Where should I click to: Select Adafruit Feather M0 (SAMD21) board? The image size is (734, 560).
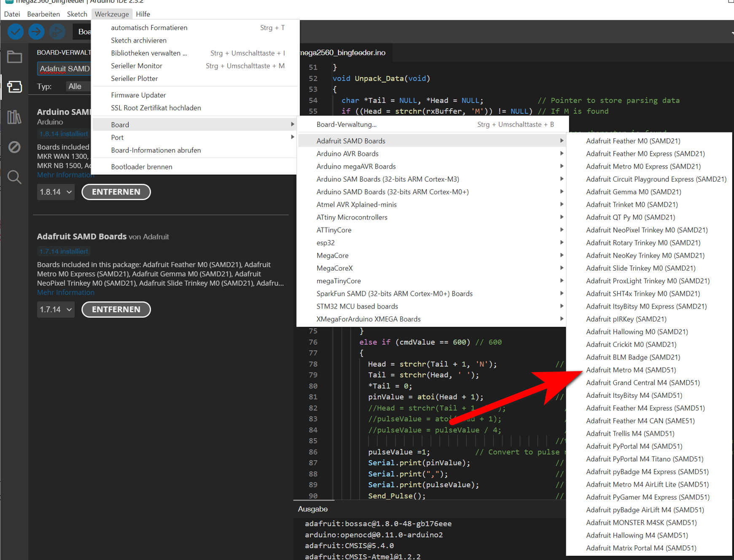tap(649, 141)
